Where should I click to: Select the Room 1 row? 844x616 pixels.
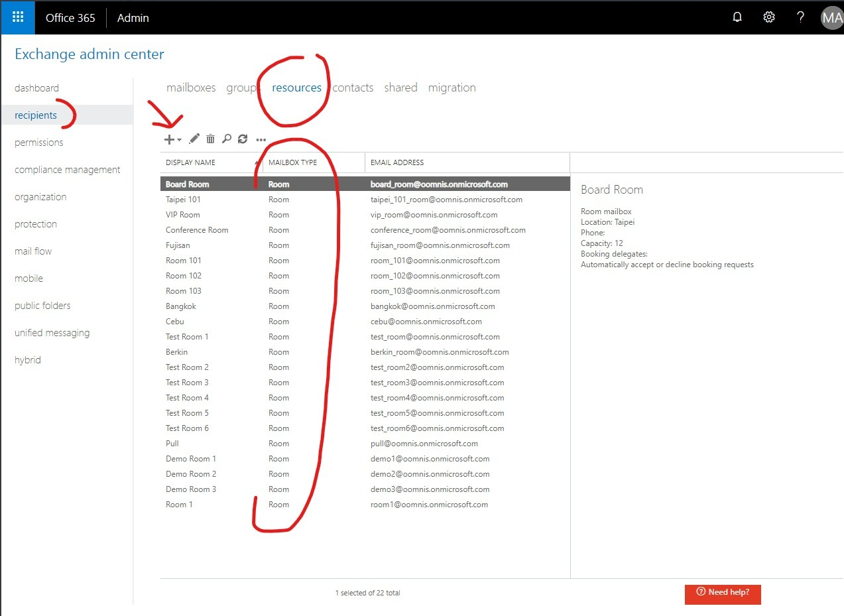click(x=365, y=505)
